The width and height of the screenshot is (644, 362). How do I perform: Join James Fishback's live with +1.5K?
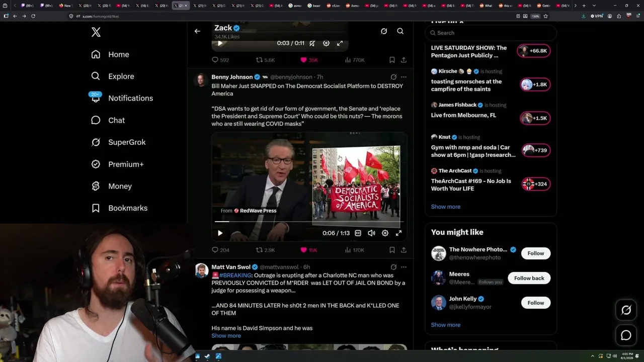535,118
